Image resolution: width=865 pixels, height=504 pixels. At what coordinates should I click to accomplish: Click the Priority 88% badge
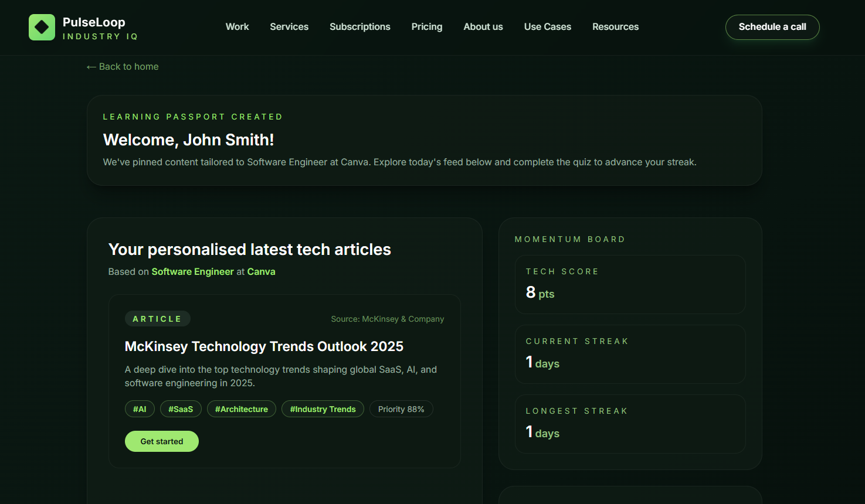pos(401,409)
